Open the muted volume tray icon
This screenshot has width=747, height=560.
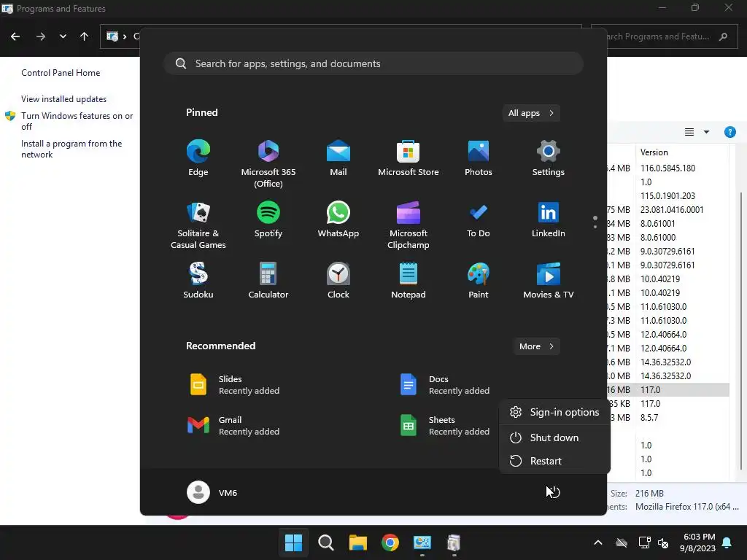662,542
